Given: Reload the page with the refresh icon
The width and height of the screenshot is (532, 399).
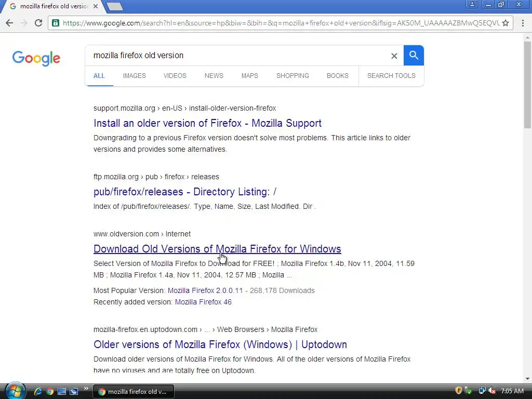Looking at the screenshot, I should click(x=38, y=23).
